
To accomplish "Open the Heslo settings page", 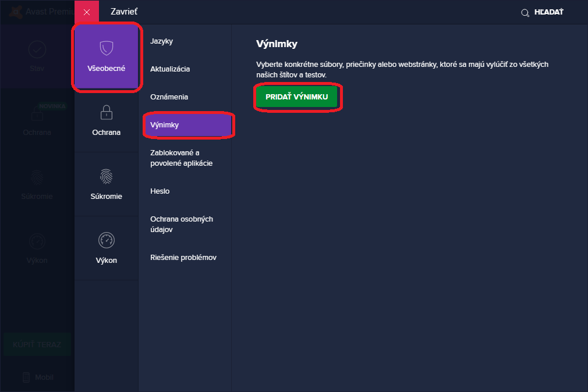I will 160,191.
